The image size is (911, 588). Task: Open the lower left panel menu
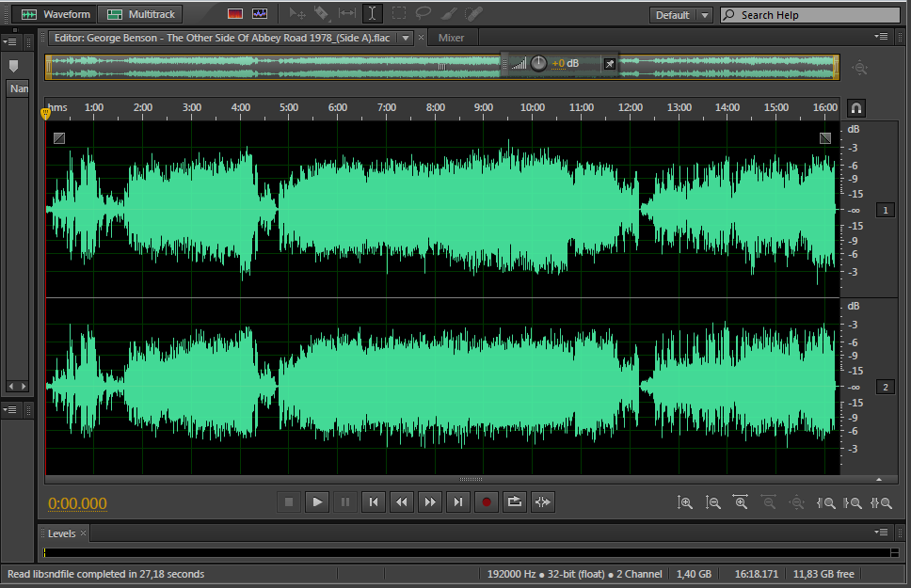click(9, 409)
